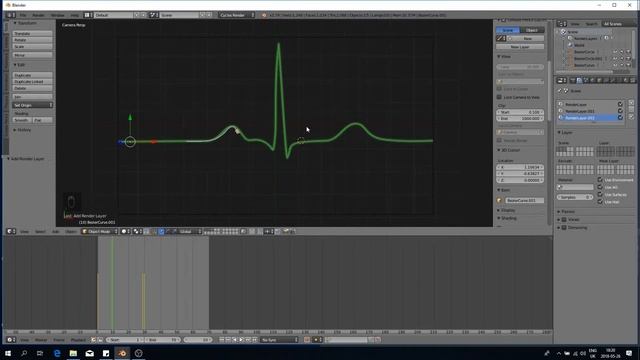This screenshot has height=360, width=640.
Task: Select RenderLayers in outliner tree
Action: pos(585,38)
